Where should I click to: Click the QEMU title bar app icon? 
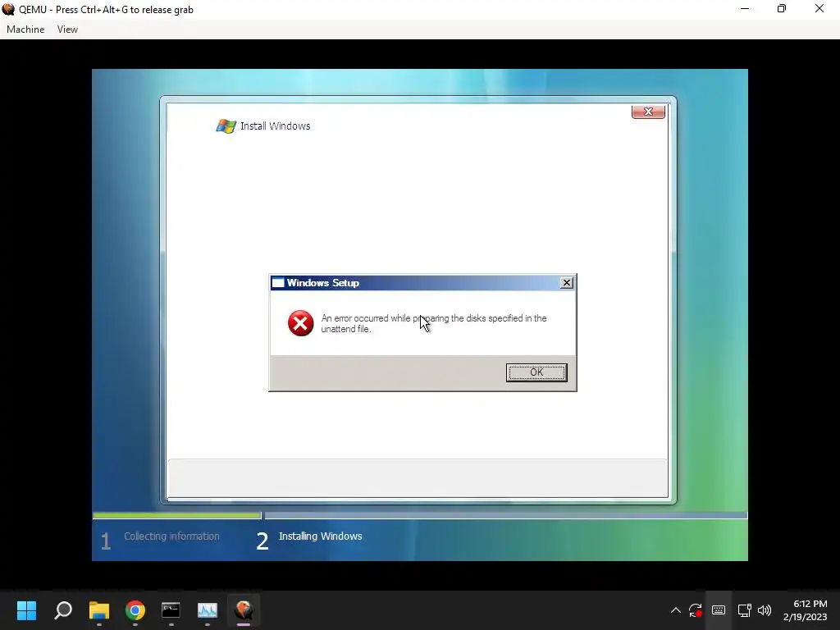tap(8, 9)
